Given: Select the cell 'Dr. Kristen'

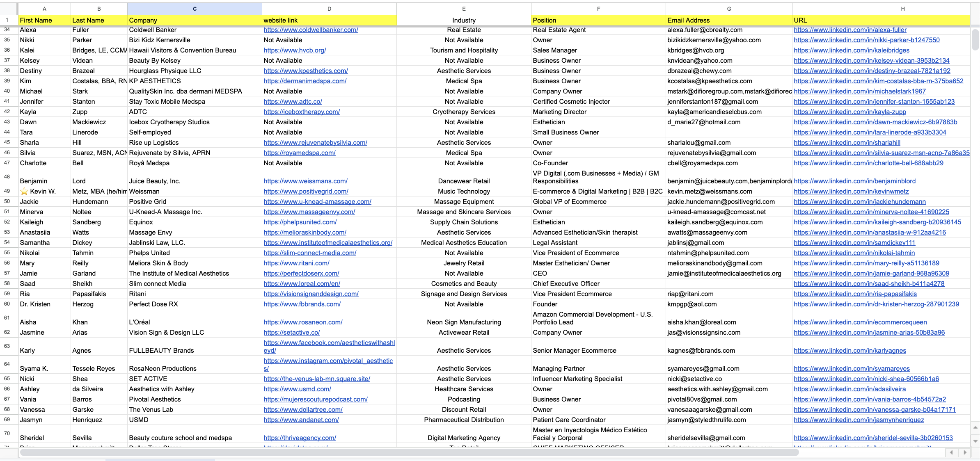Looking at the screenshot, I should (x=44, y=304).
